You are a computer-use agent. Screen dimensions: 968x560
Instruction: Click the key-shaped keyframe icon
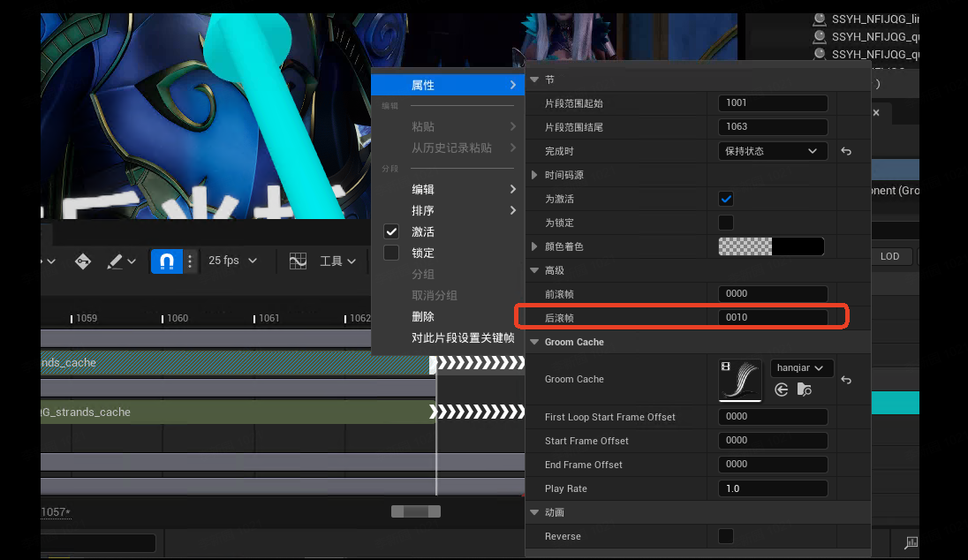click(83, 261)
